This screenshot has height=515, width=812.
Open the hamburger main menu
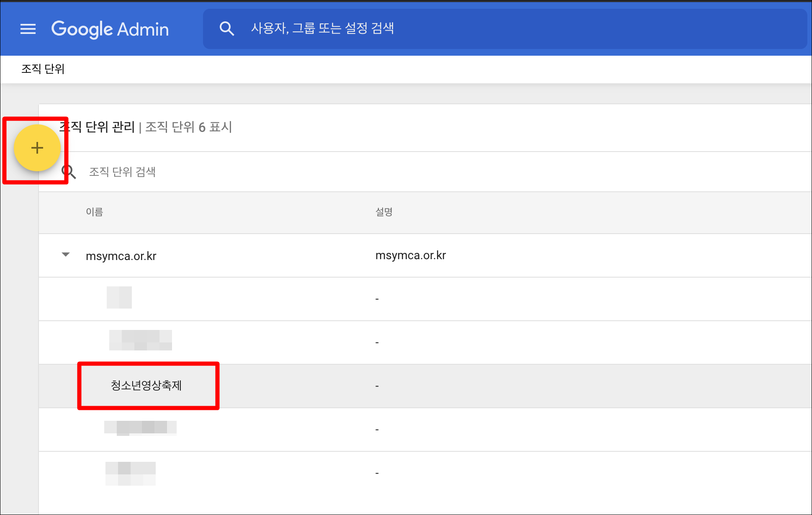pos(28,29)
